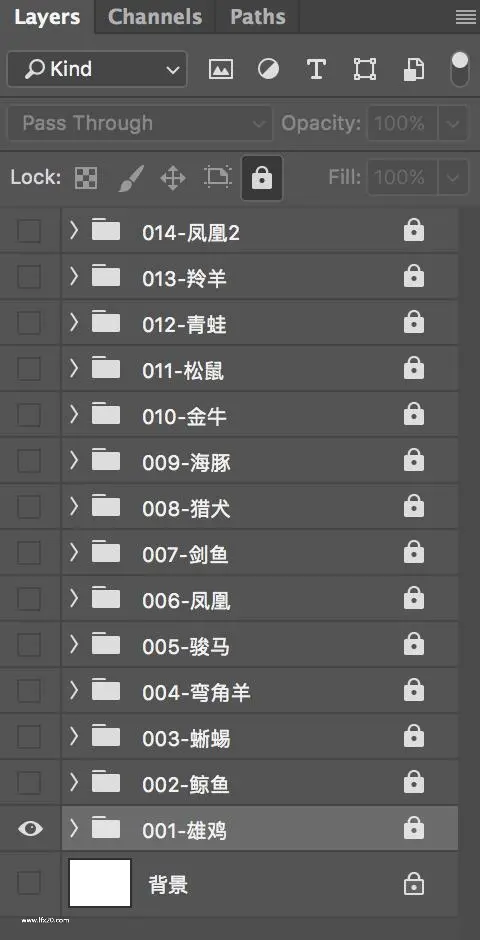Screen dimensions: 480x940
Task: Filter for type layers icon
Action: point(316,70)
